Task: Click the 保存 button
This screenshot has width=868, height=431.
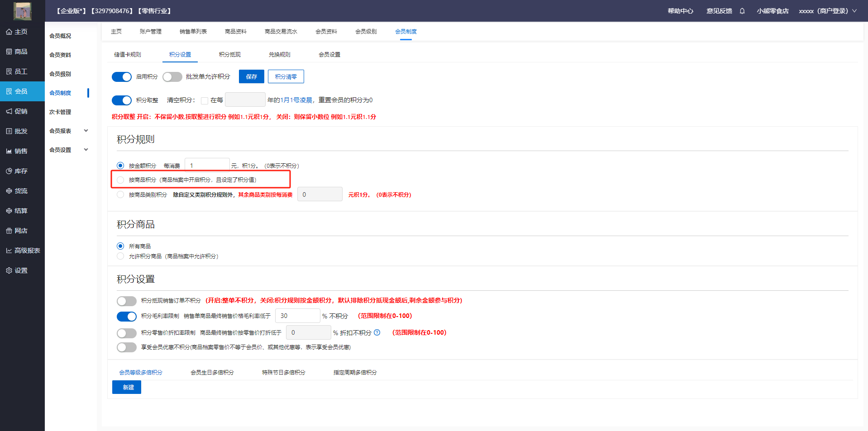Action: click(x=252, y=77)
